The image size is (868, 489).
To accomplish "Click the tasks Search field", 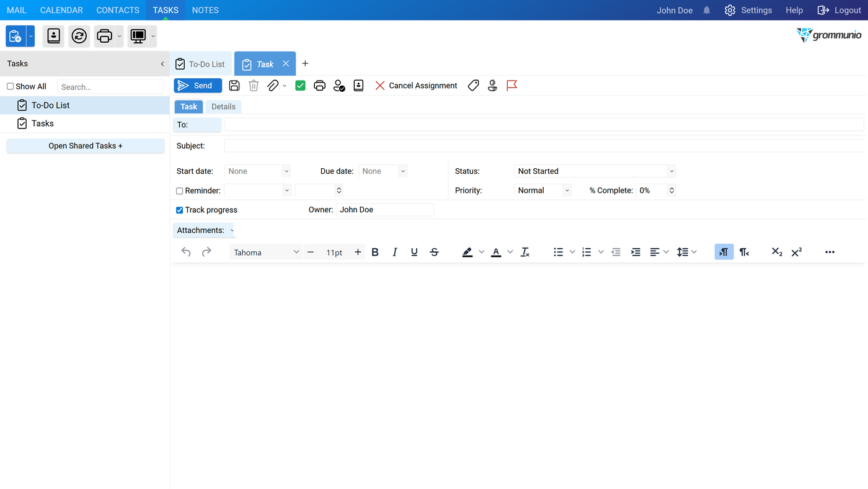I will pos(110,87).
